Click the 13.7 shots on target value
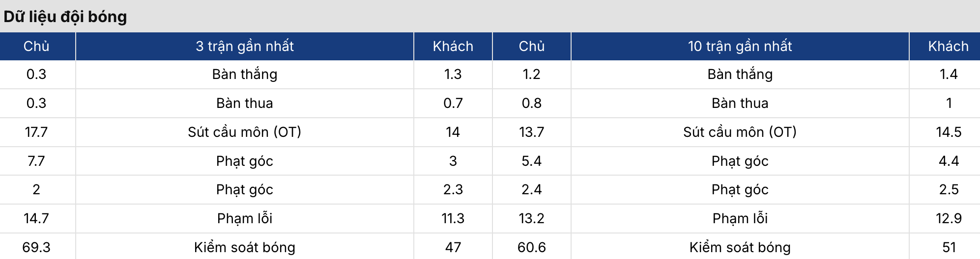Image resolution: width=980 pixels, height=259 pixels. pyautogui.click(x=531, y=132)
